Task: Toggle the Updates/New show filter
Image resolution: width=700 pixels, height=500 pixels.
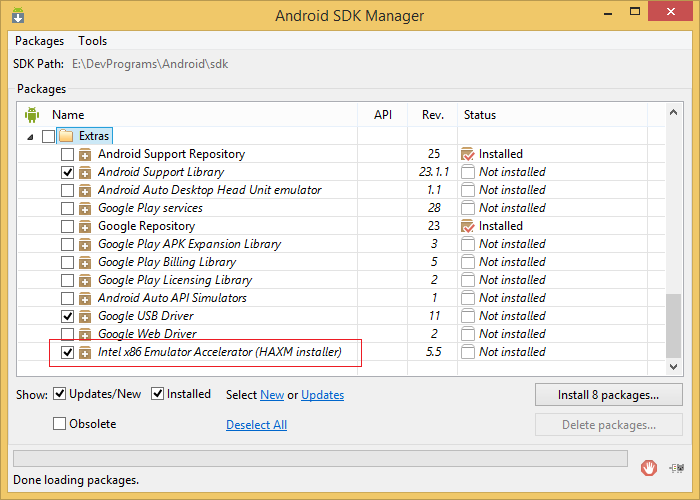Action: click(59, 394)
